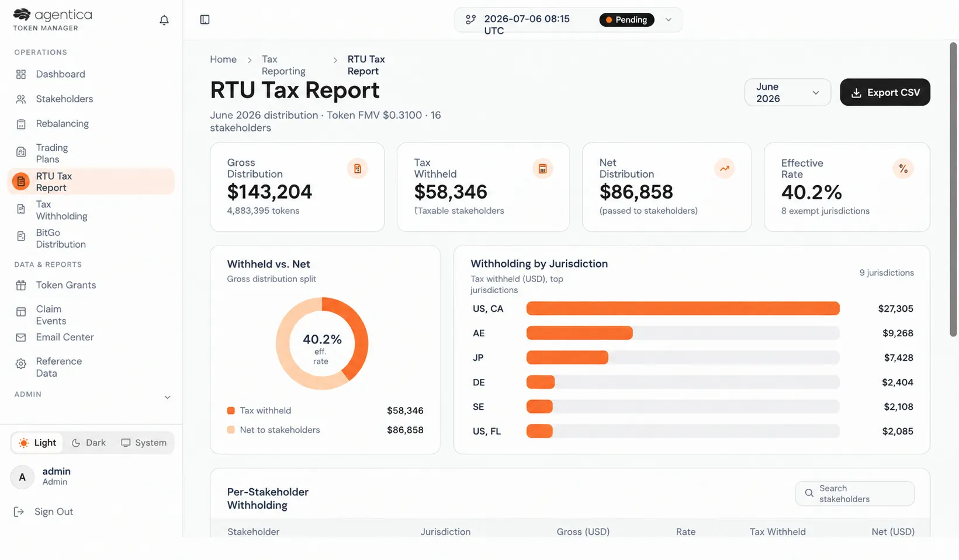Open the June 2026 period dropdown
959x560 pixels.
pyautogui.click(x=787, y=92)
